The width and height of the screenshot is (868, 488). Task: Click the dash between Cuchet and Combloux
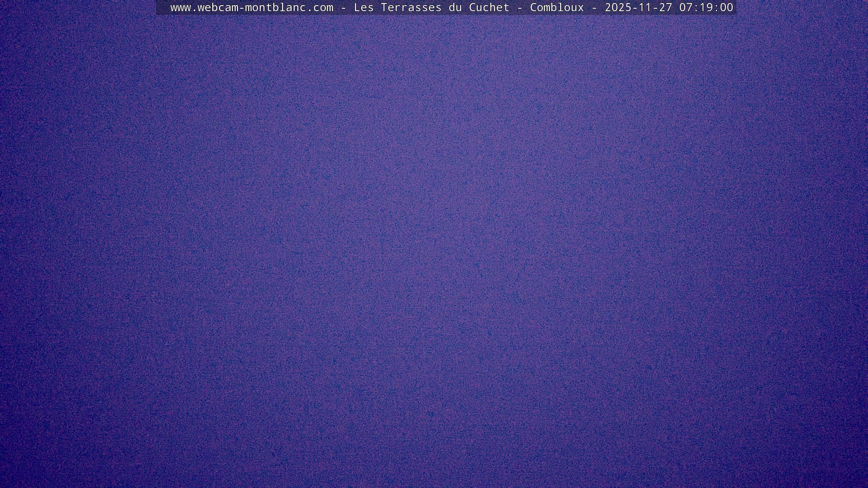coord(520,7)
